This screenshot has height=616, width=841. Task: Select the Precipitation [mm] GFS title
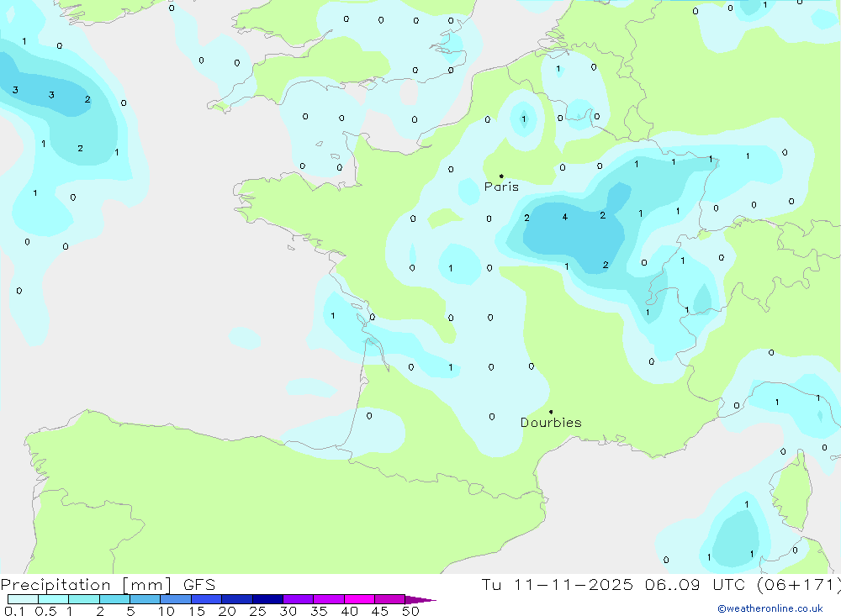pyautogui.click(x=108, y=584)
